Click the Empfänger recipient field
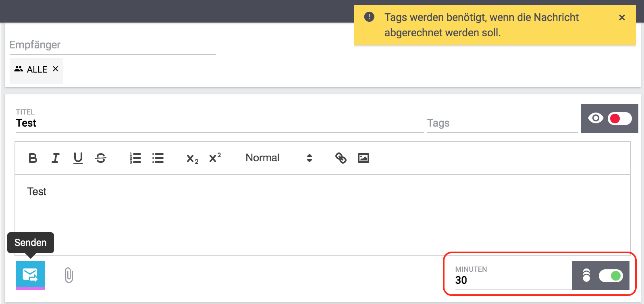The image size is (644, 304). click(112, 45)
